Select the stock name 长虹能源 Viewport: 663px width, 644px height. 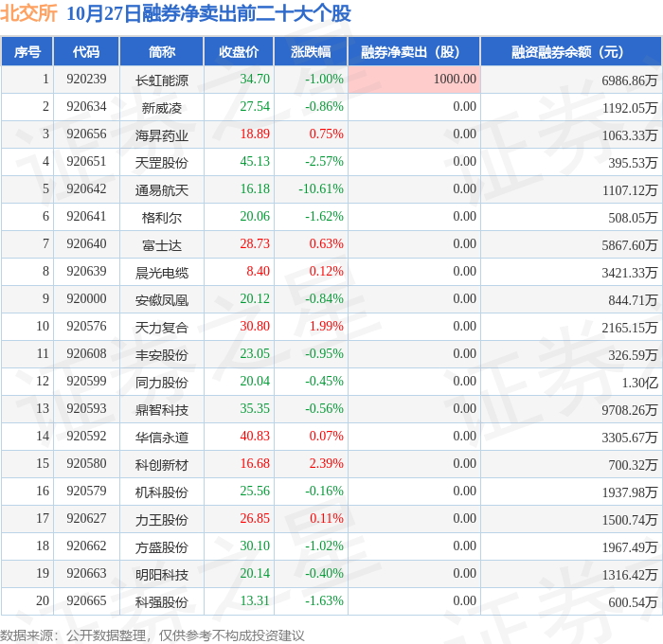(162, 80)
